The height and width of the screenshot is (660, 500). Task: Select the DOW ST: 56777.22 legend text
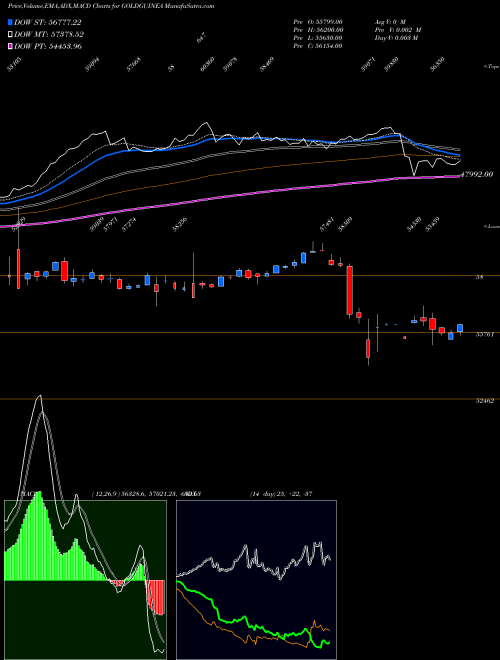48,22
